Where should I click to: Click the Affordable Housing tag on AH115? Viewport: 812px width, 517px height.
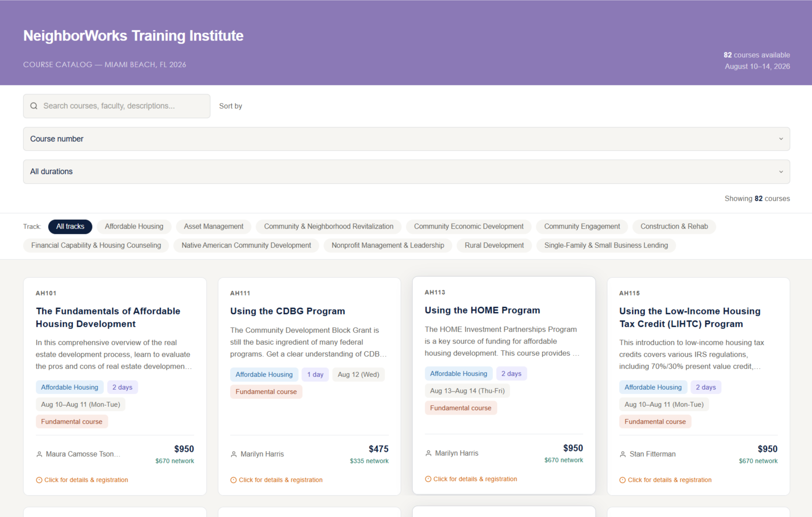coord(653,387)
